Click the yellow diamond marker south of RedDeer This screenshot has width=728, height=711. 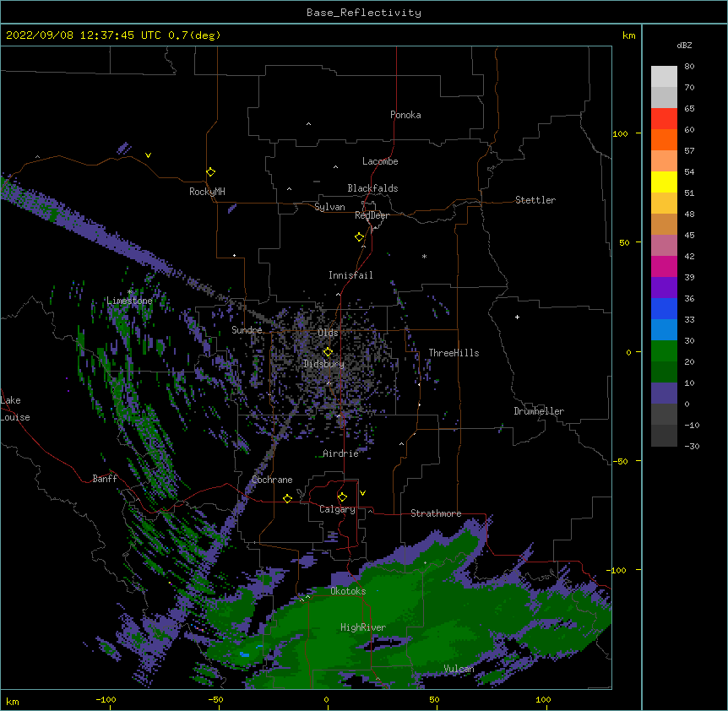click(x=360, y=237)
